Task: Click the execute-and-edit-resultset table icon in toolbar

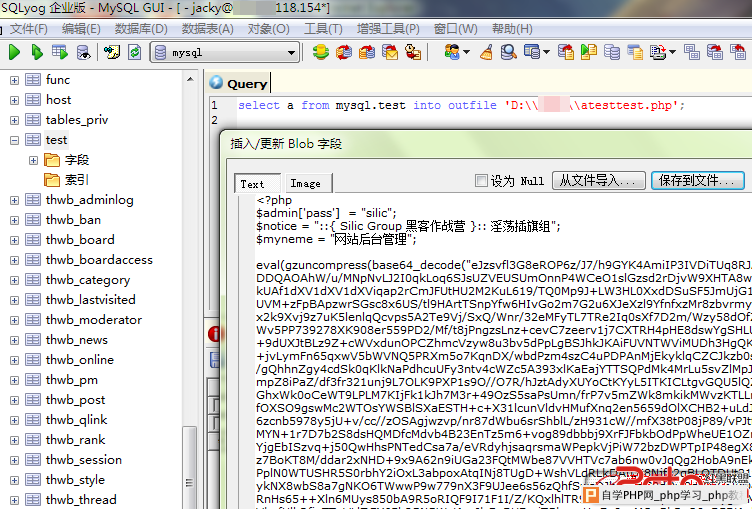Action: click(60, 52)
